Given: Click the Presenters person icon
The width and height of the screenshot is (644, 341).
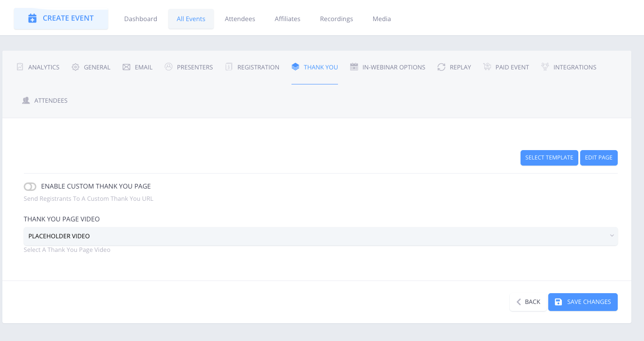Looking at the screenshot, I should point(169,67).
